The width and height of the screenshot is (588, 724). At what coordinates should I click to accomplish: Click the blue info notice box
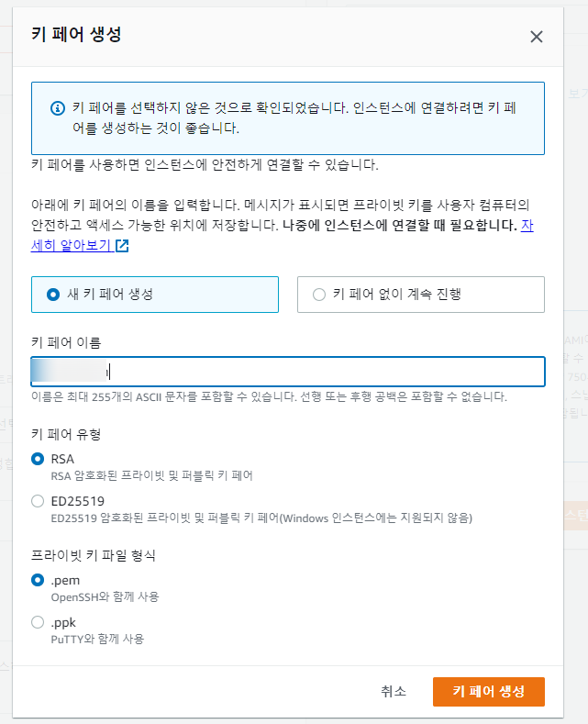pyautogui.click(x=287, y=118)
